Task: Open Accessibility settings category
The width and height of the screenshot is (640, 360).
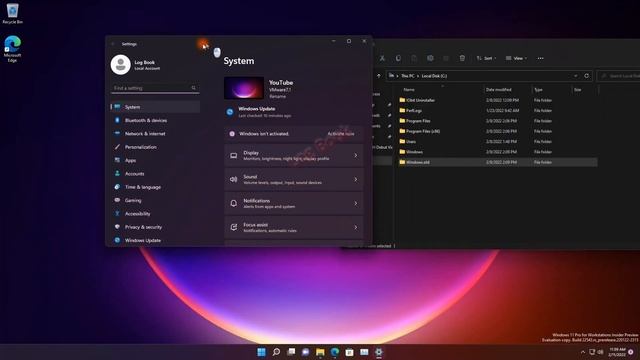Action: pyautogui.click(x=155, y=213)
